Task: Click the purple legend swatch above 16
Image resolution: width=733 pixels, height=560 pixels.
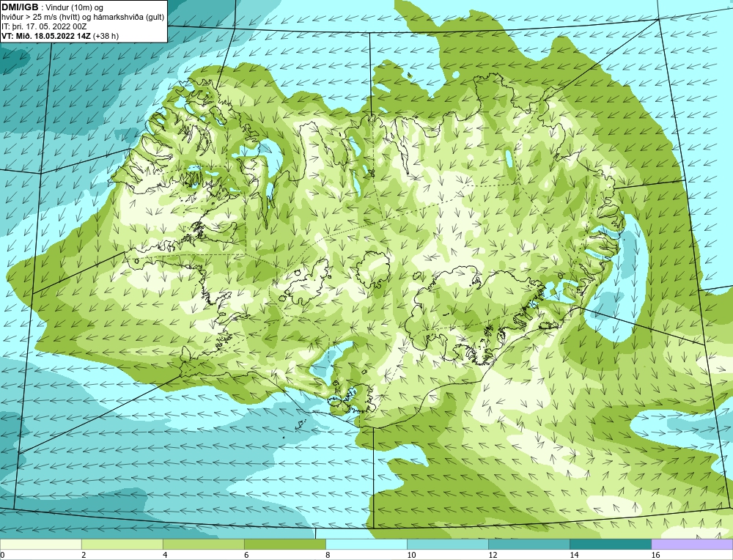Action: (692, 544)
